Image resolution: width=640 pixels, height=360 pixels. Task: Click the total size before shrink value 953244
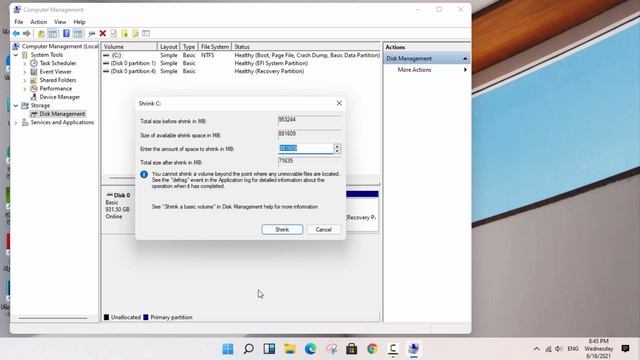(x=309, y=120)
